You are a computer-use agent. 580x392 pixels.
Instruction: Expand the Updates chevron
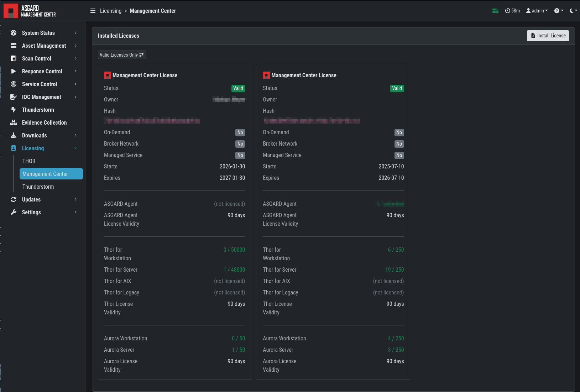pos(75,199)
